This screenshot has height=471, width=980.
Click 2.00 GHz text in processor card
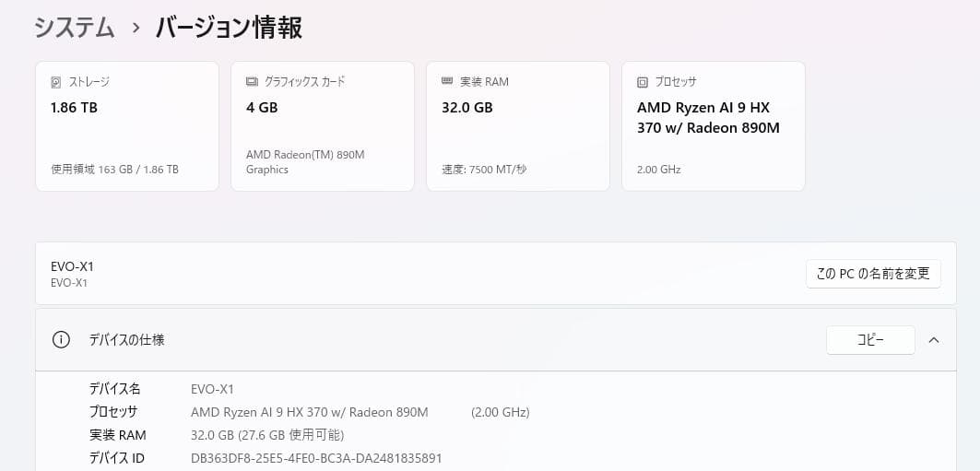659,170
